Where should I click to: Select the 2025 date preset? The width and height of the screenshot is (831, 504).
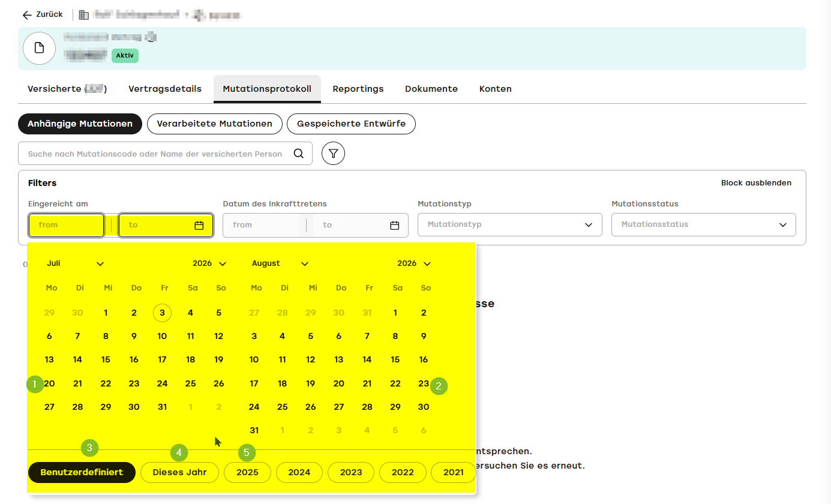pos(247,472)
